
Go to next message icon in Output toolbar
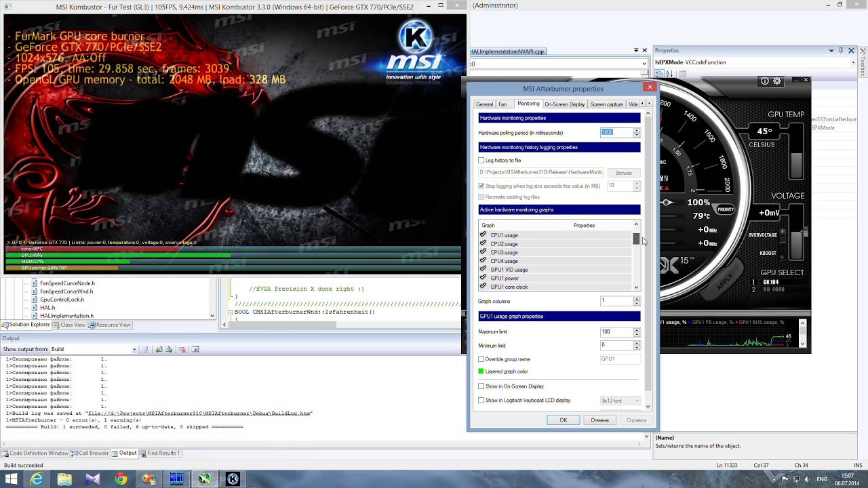(x=167, y=350)
